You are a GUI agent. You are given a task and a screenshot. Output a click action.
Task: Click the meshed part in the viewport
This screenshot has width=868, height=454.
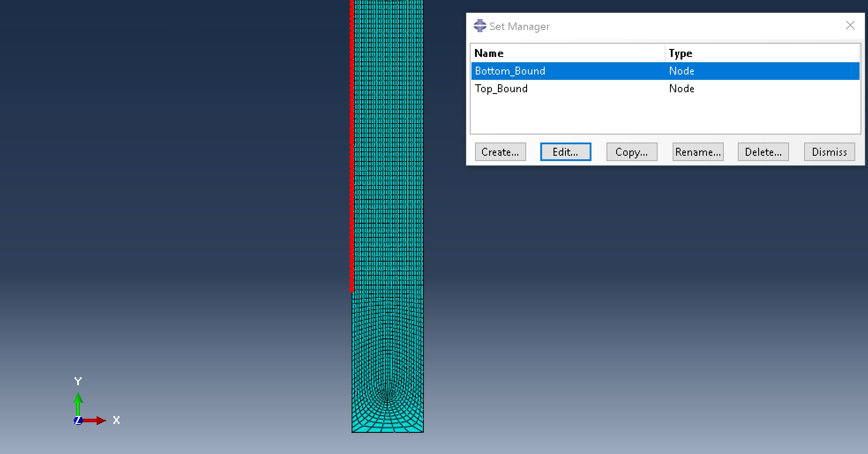pyautogui.click(x=388, y=176)
